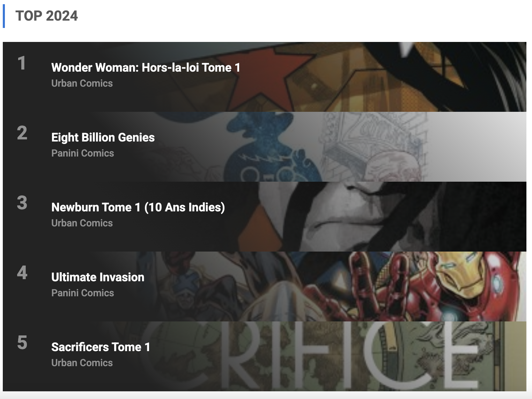Select the Sacrificers lettering banner artwork

click(349, 356)
